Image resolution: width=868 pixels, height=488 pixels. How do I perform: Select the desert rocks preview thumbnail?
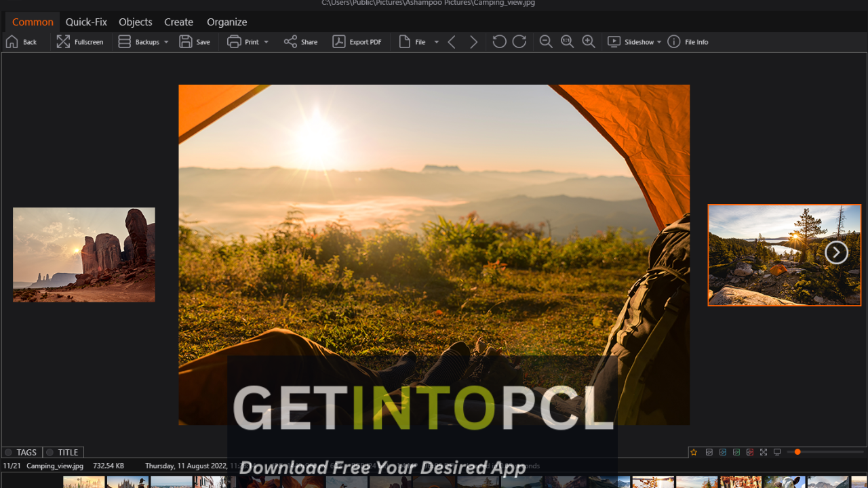coord(84,255)
